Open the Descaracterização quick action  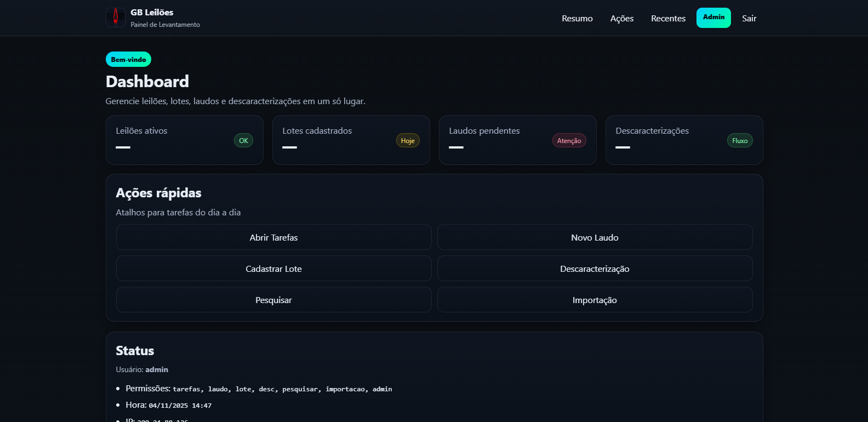595,269
